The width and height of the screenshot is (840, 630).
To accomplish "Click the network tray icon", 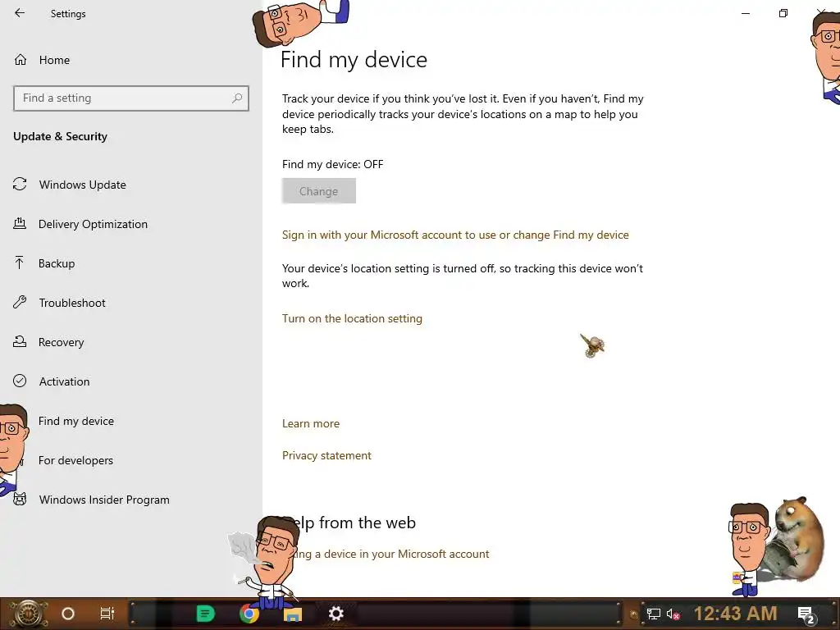I will [x=653, y=614].
